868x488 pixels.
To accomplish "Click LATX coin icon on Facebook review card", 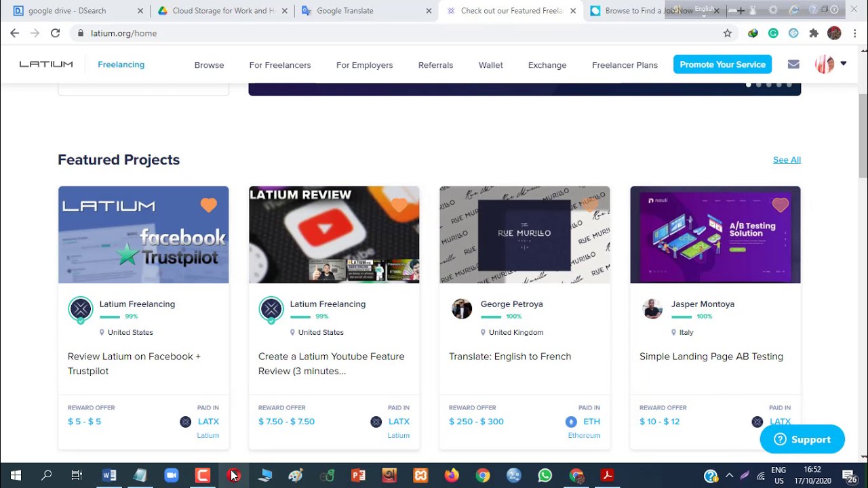I will click(x=185, y=422).
